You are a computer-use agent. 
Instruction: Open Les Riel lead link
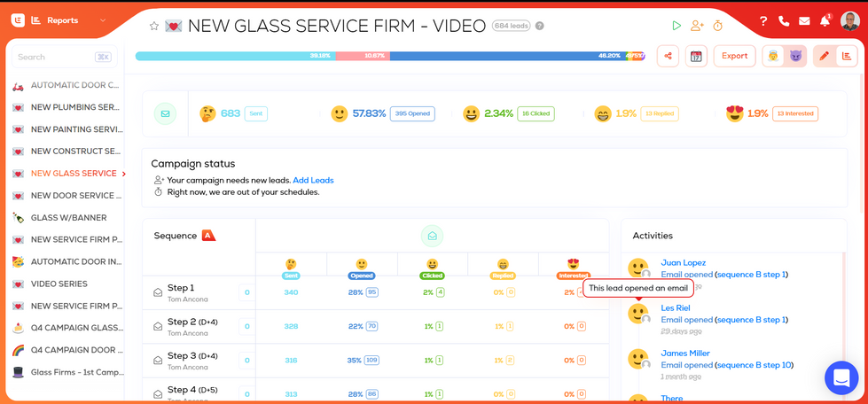[676, 307]
